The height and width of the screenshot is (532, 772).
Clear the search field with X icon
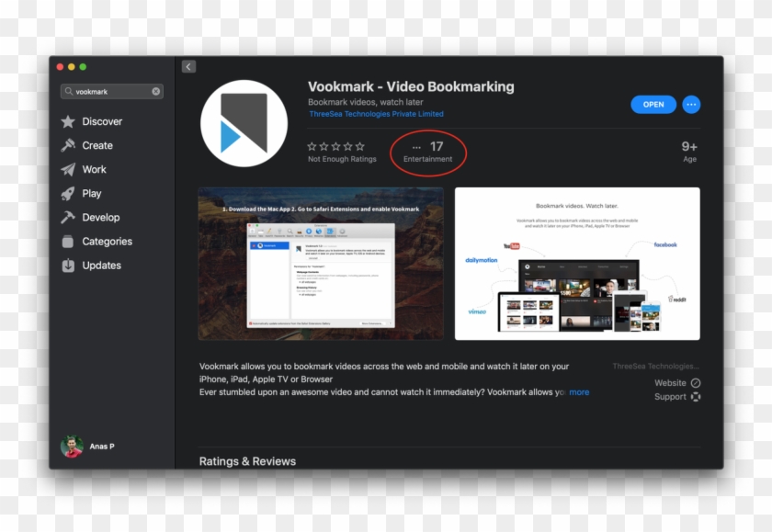tap(156, 92)
